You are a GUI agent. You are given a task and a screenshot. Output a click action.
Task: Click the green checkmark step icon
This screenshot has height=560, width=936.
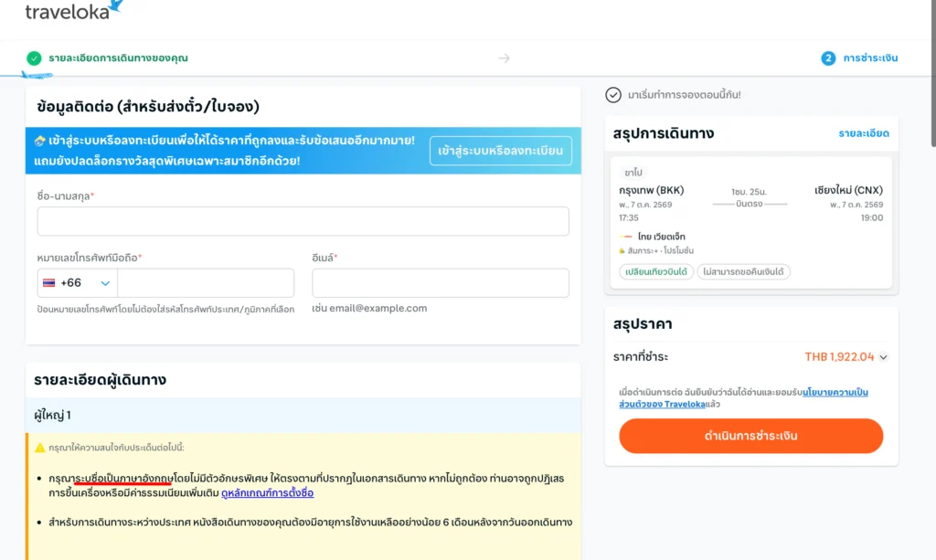(34, 58)
